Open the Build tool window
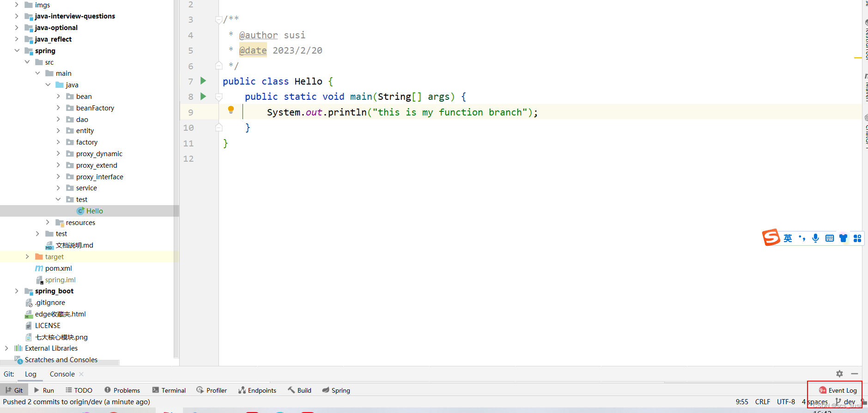Viewport: 868px width, 413px height. [x=299, y=390]
